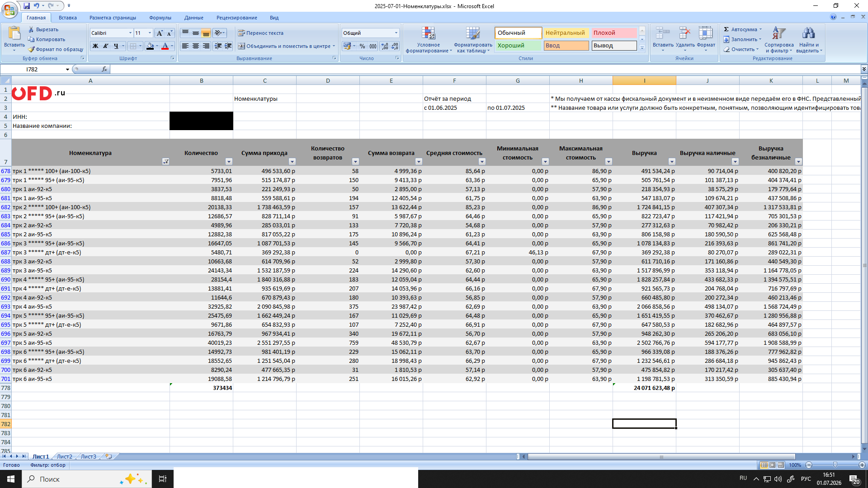
Task: Open text orientation options
Action: pyautogui.click(x=220, y=33)
